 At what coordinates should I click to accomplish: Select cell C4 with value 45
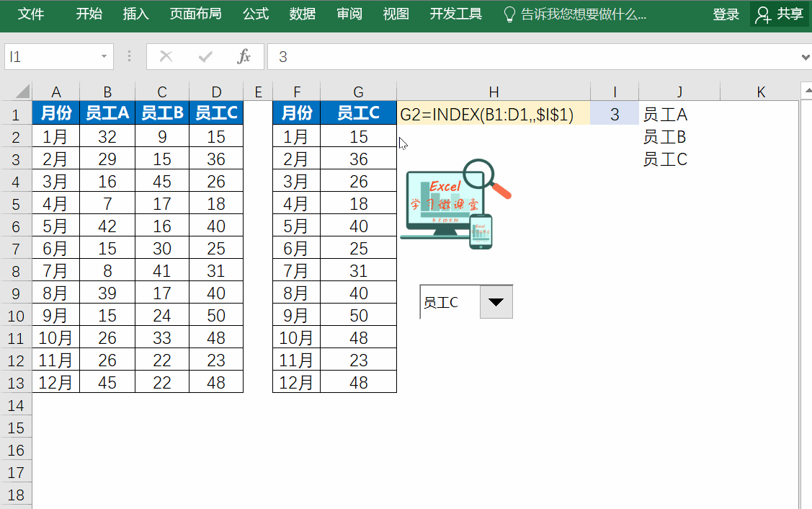click(162, 182)
